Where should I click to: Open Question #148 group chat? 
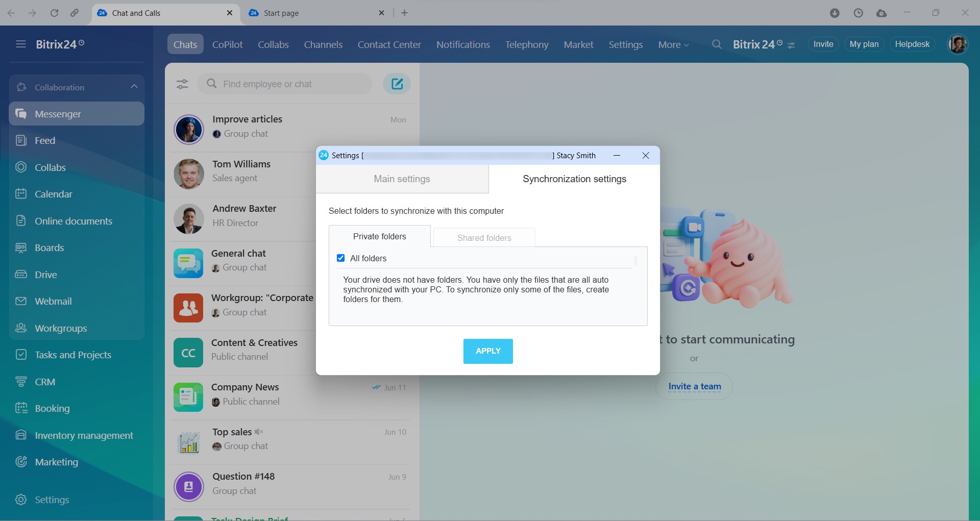(x=291, y=486)
